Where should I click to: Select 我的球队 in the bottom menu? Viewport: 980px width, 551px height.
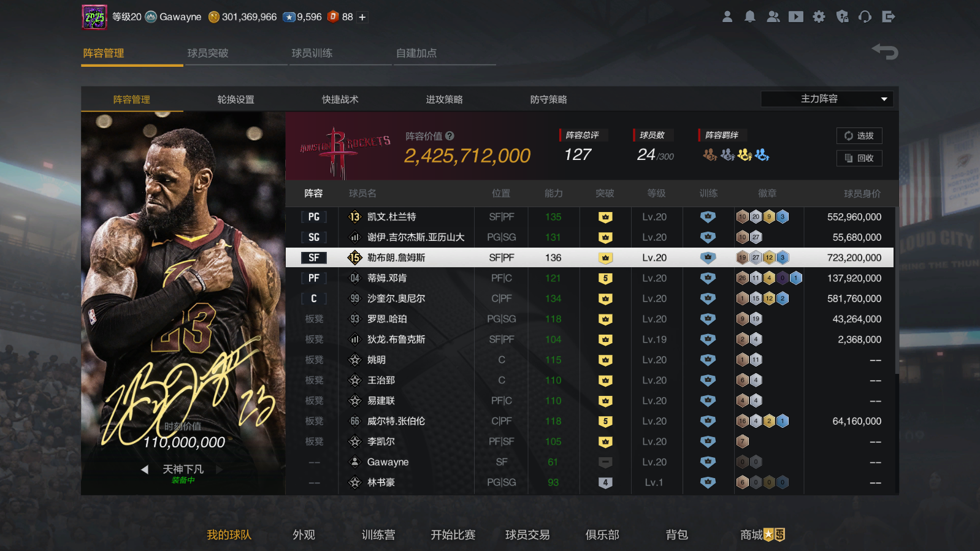coord(229,535)
